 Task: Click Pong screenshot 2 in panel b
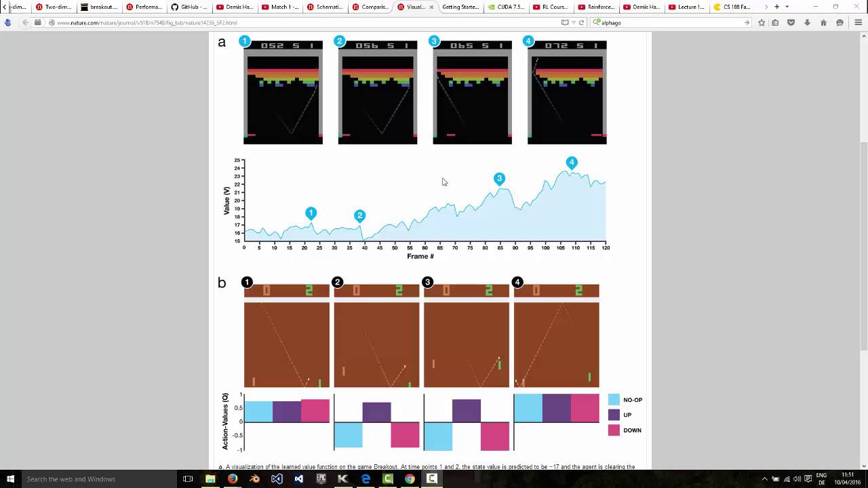pos(376,336)
